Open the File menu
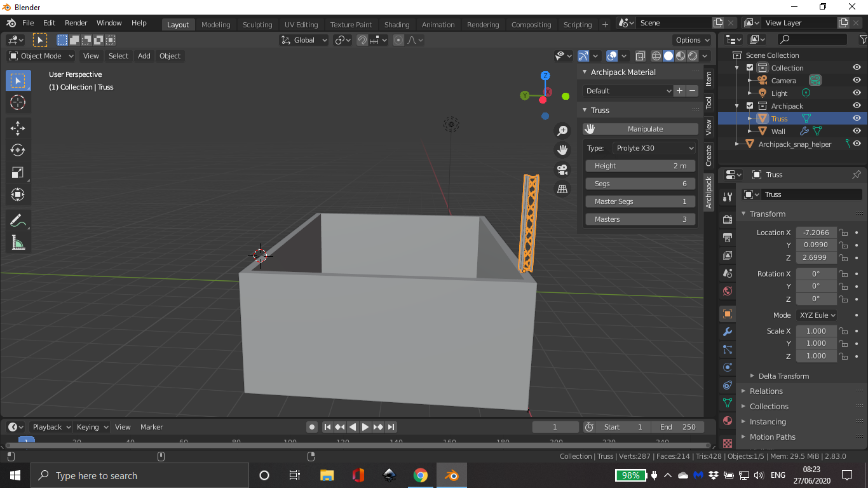 coord(28,23)
